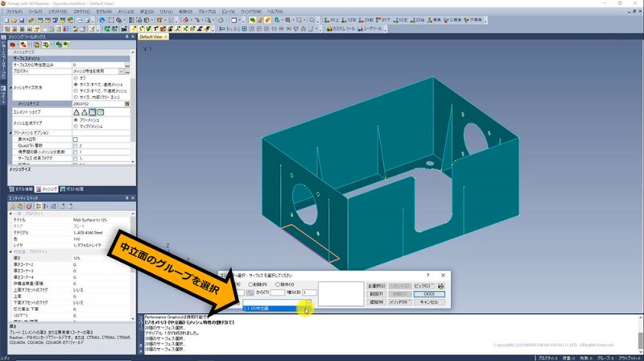Click the 増分(B) increment field
644x361 pixels.
click(310, 293)
